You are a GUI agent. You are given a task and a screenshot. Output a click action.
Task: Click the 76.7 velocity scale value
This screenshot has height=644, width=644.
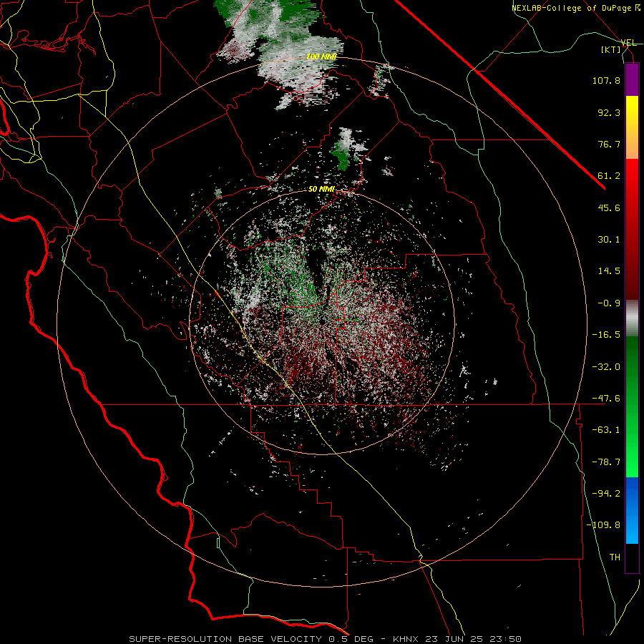(609, 144)
